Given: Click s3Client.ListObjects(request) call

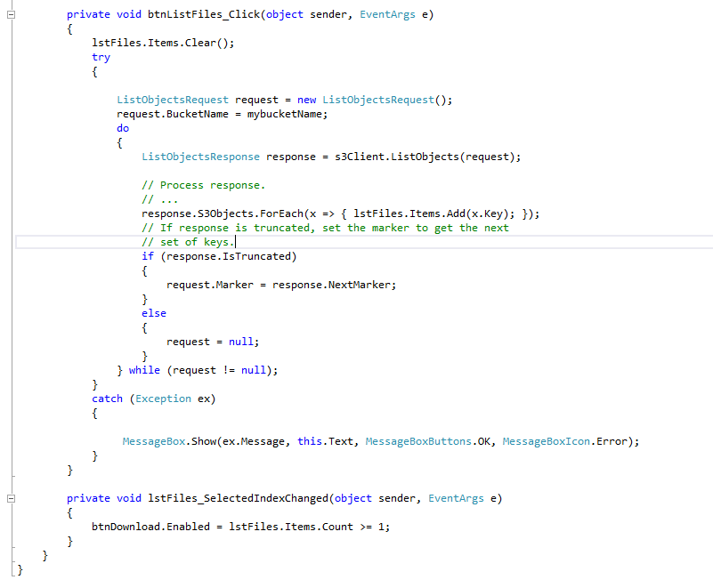Looking at the screenshot, I should (425, 157).
